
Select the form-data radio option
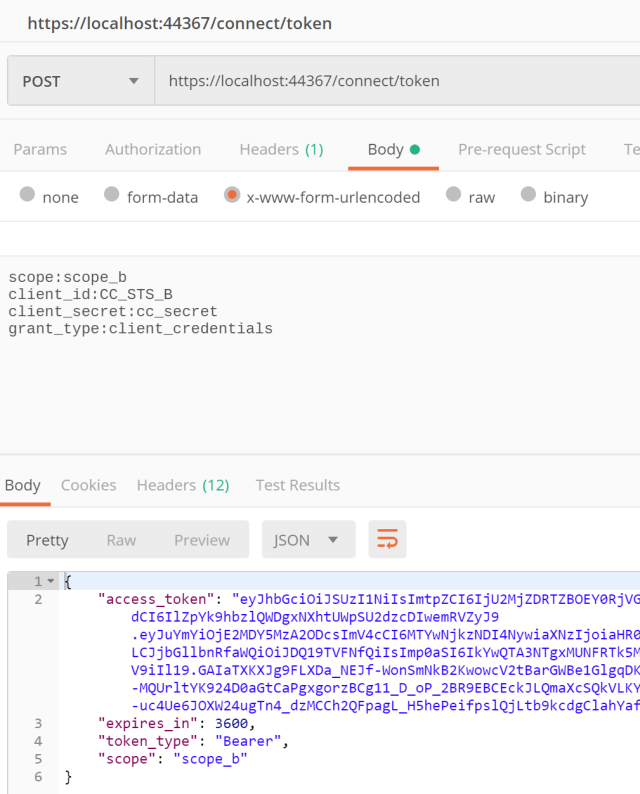[111, 195]
